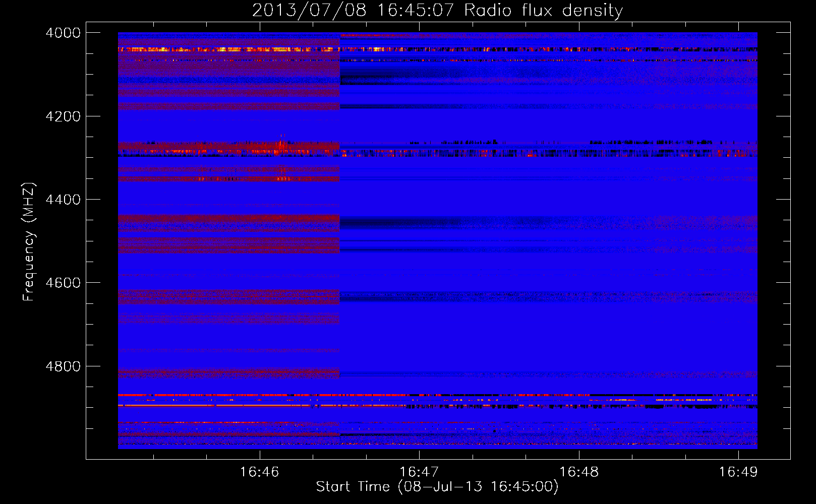Click the '4800' frequency axis label
Screen dimensions: 816x504
pos(63,366)
